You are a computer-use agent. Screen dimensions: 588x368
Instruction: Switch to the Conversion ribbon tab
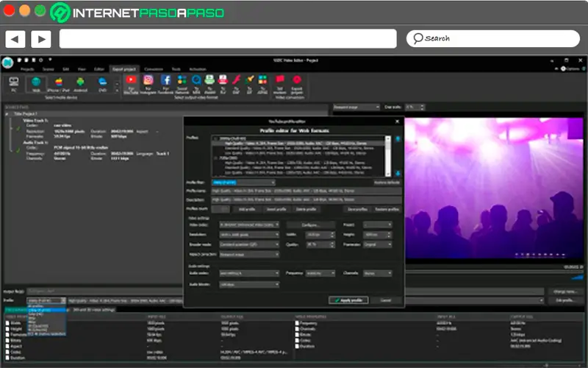point(154,69)
